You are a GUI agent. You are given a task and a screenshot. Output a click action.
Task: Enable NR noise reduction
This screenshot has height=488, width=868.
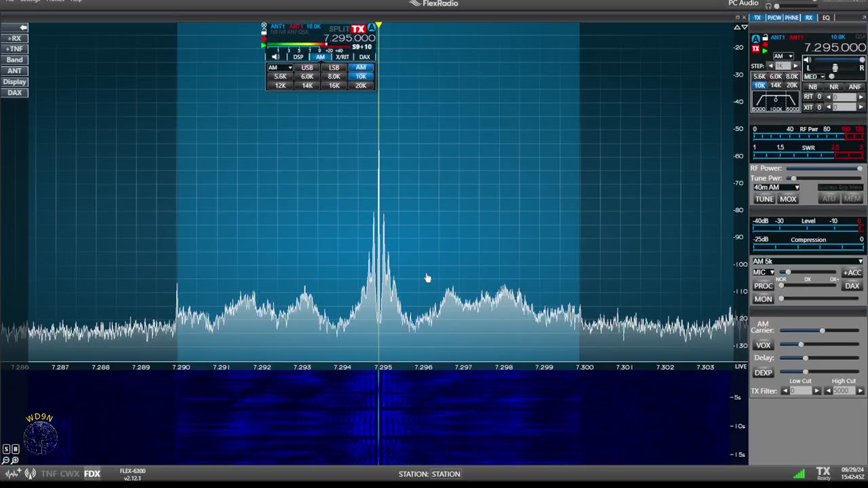[x=834, y=87]
